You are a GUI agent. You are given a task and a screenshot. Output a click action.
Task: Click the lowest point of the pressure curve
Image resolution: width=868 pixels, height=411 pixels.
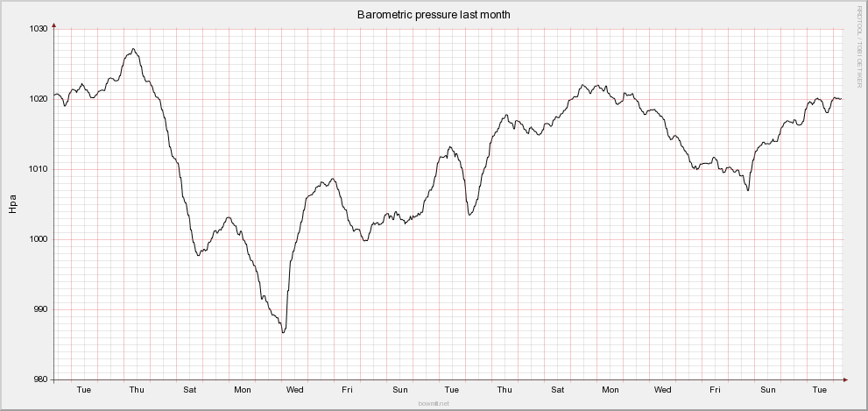pos(283,333)
